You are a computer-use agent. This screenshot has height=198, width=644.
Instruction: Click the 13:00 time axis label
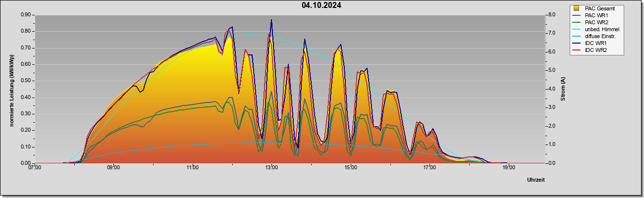click(x=271, y=168)
